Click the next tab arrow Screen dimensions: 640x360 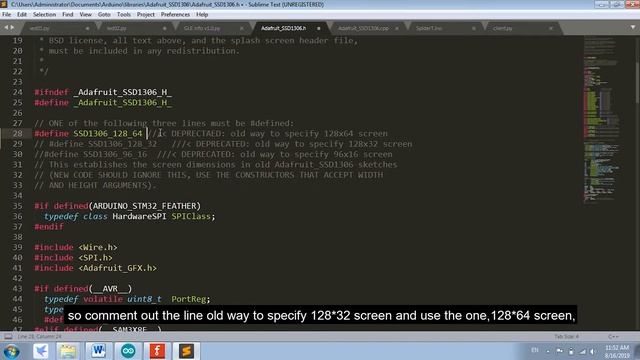click(x=12, y=27)
